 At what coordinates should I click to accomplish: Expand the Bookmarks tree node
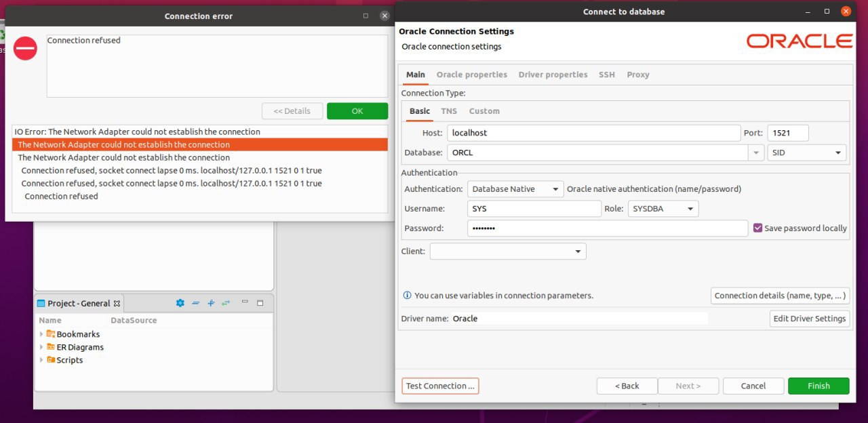pos(41,334)
